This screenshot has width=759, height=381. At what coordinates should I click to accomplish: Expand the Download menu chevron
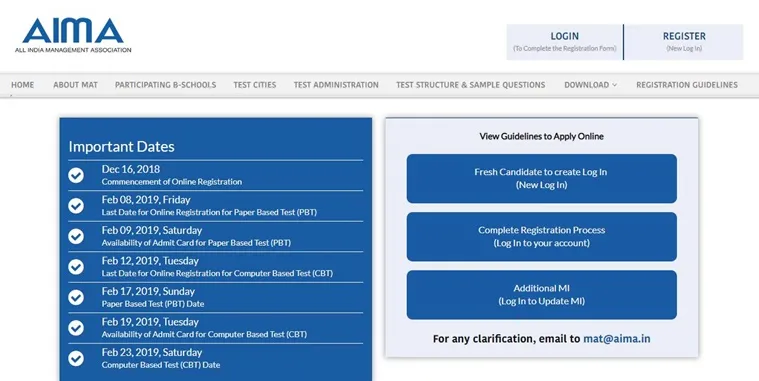(x=615, y=85)
